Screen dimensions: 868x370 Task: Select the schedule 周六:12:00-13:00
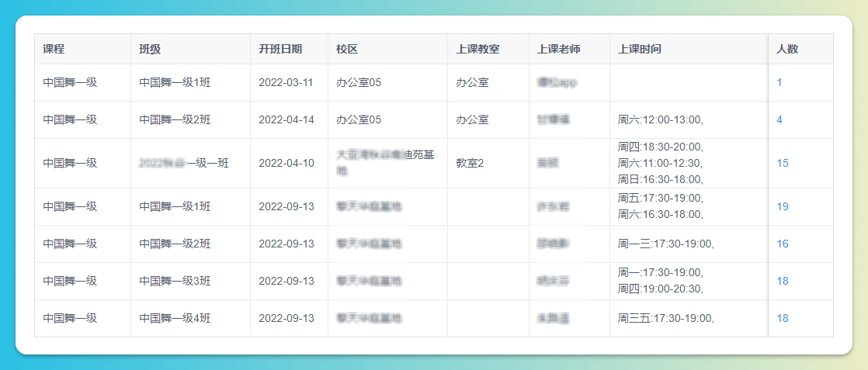(x=661, y=120)
